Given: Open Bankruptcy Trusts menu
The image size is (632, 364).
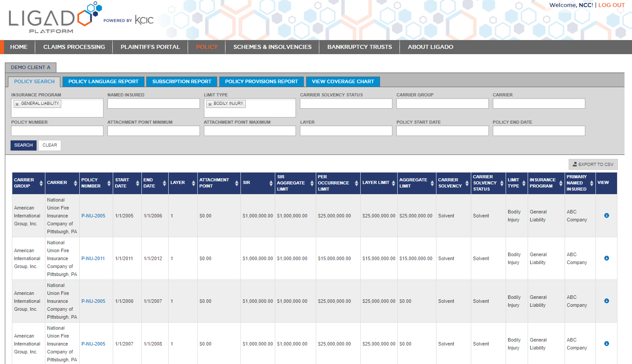Looking at the screenshot, I should coord(359,47).
